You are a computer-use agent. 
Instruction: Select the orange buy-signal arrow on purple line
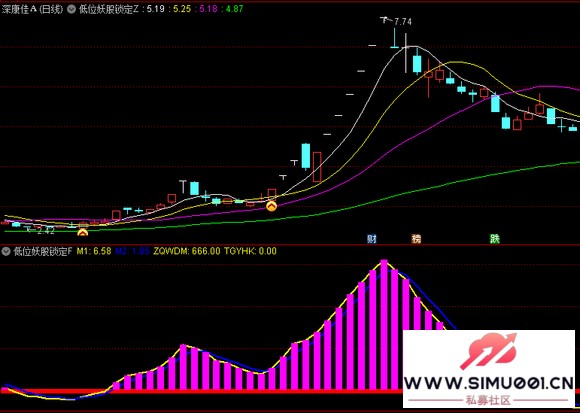click(272, 206)
